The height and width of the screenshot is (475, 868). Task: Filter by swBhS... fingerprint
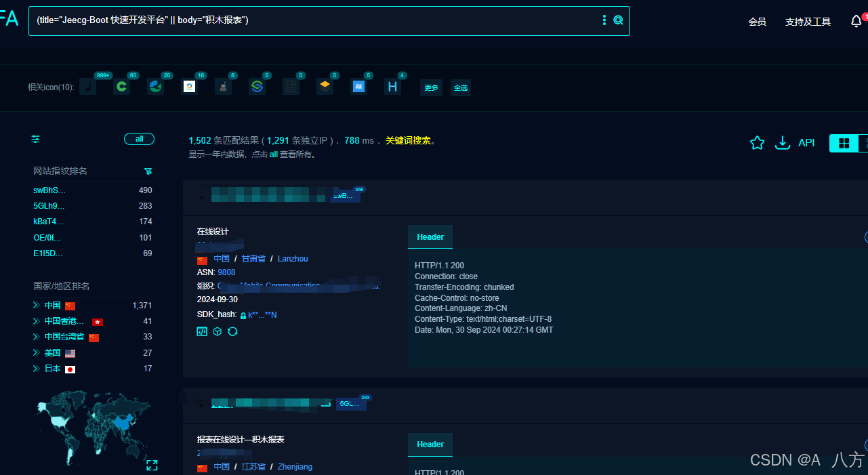[x=49, y=190]
